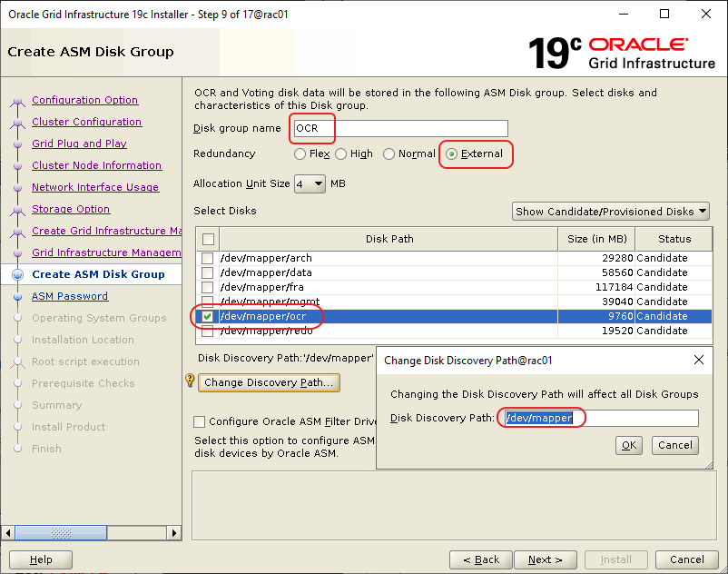Check the /dev/mapper/data disk checkbox

208,272
